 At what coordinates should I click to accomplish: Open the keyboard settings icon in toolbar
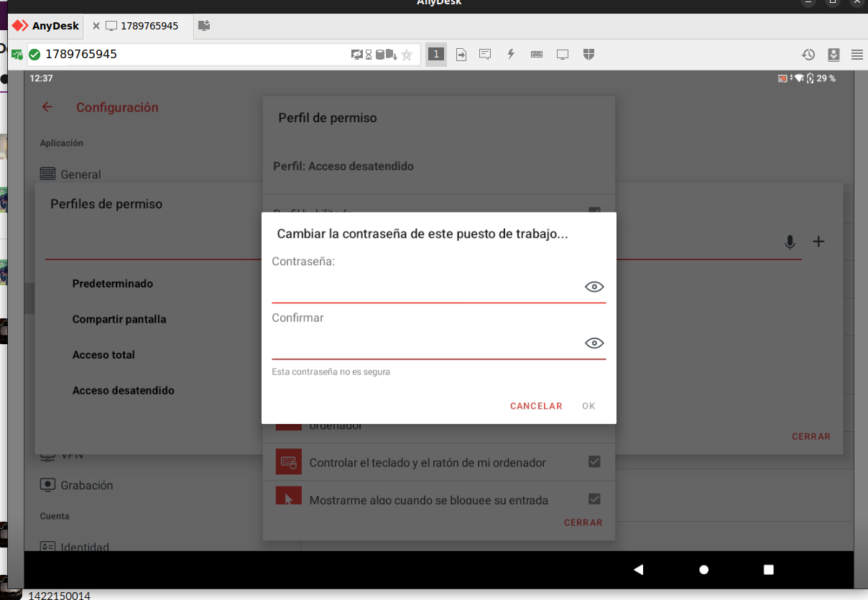tap(537, 55)
